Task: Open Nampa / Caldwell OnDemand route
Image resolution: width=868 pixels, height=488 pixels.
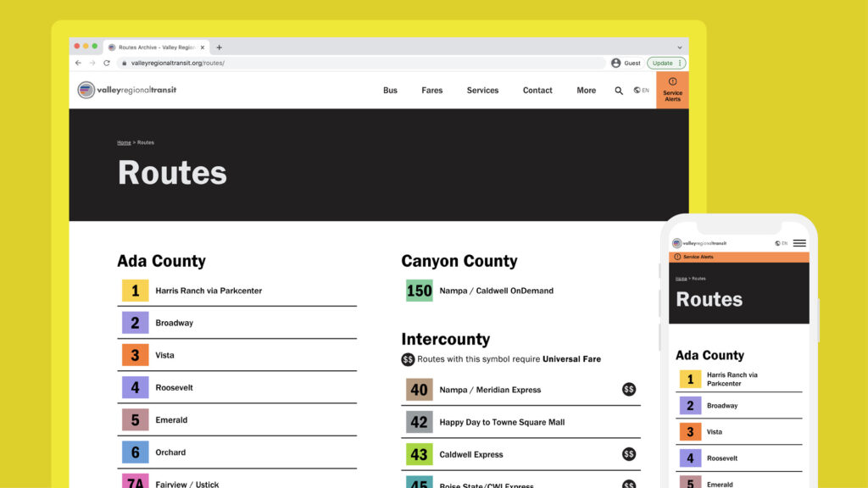Action: pos(497,291)
